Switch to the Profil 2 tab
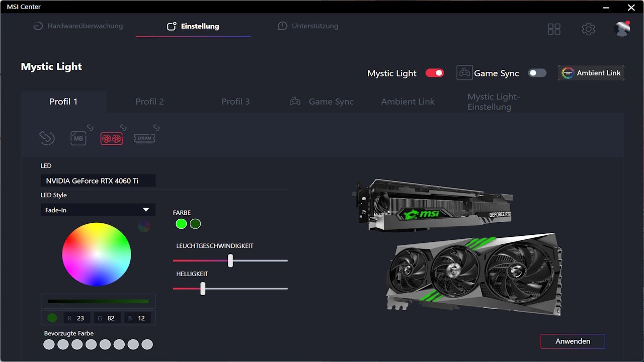This screenshot has height=362, width=644. click(x=149, y=102)
